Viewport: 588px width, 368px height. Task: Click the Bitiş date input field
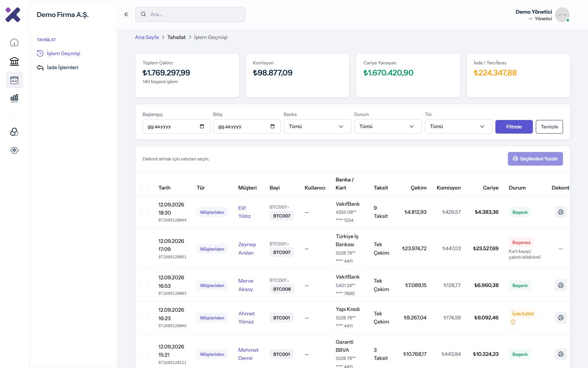click(x=247, y=126)
